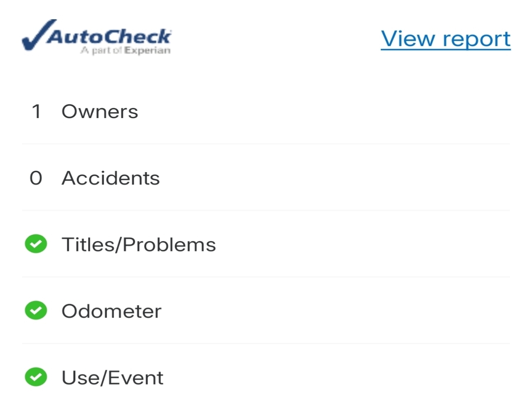Tap the Use/Event label
The height and width of the screenshot is (399, 532).
click(x=112, y=377)
